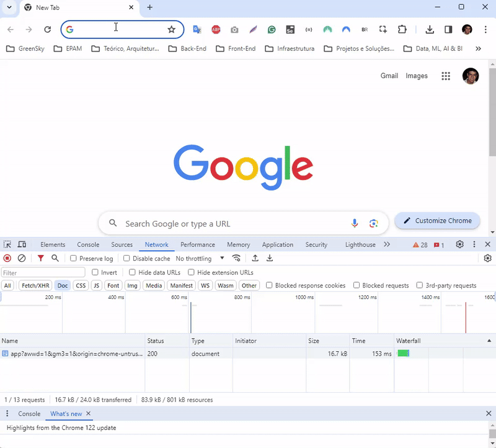Open the Network panel settings gear
The width and height of the screenshot is (496, 448).
(488, 258)
